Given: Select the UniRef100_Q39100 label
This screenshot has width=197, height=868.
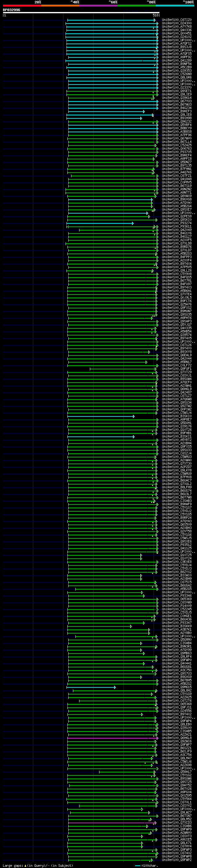Looking at the screenshot, I should 176,728.
